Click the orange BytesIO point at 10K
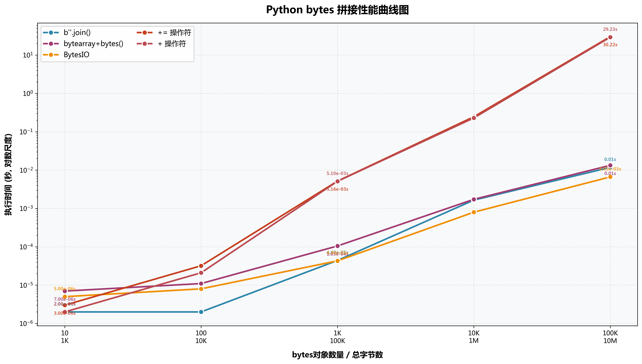This screenshot has height=364, width=642. [474, 212]
